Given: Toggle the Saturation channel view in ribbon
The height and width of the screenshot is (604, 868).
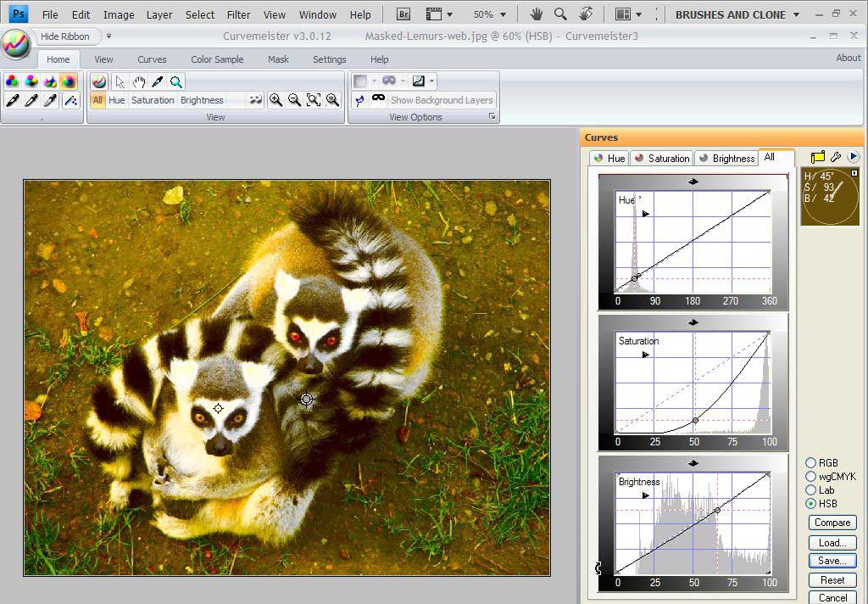Looking at the screenshot, I should (153, 100).
